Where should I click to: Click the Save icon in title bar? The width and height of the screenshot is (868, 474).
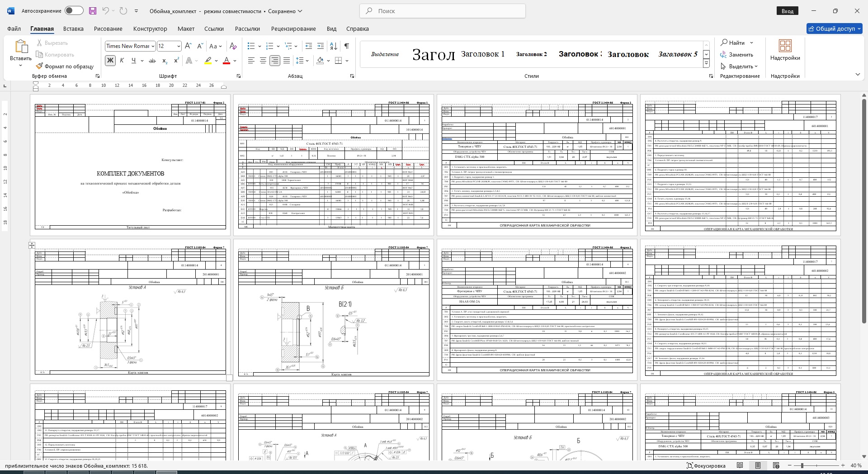(x=92, y=11)
